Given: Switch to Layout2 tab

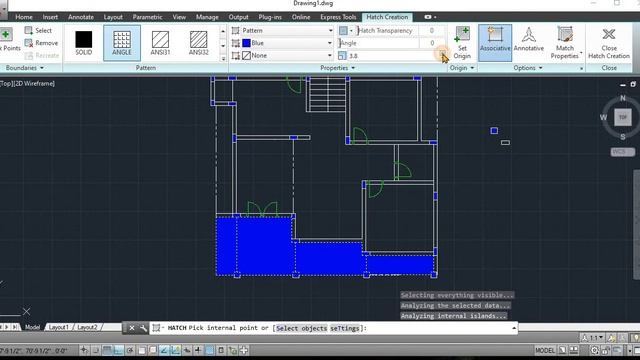Looking at the screenshot, I should (87, 327).
